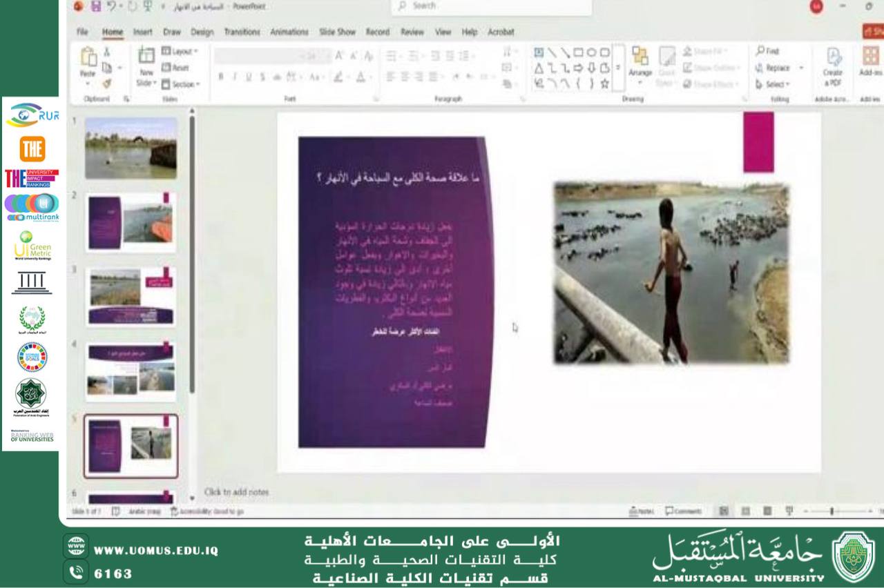884x588 pixels.
Task: Open the Create a PDF Acrobat icon
Action: pos(835,66)
